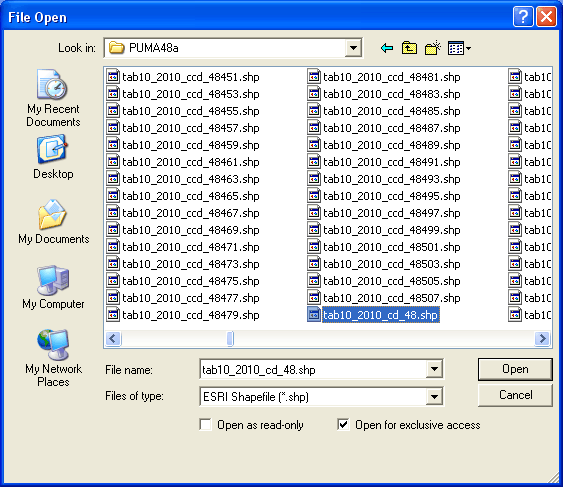Click the horizontal scrollbar right arrow

[x=542, y=338]
